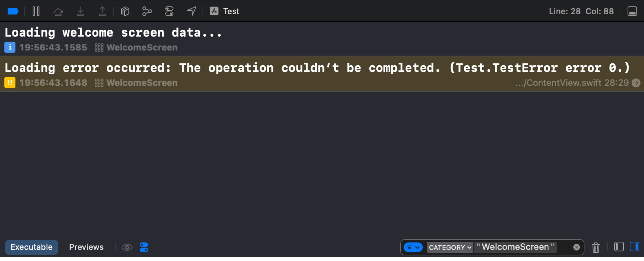Remove the WelcomeScreen filter token
The height and width of the screenshot is (261, 644).
[x=577, y=247]
